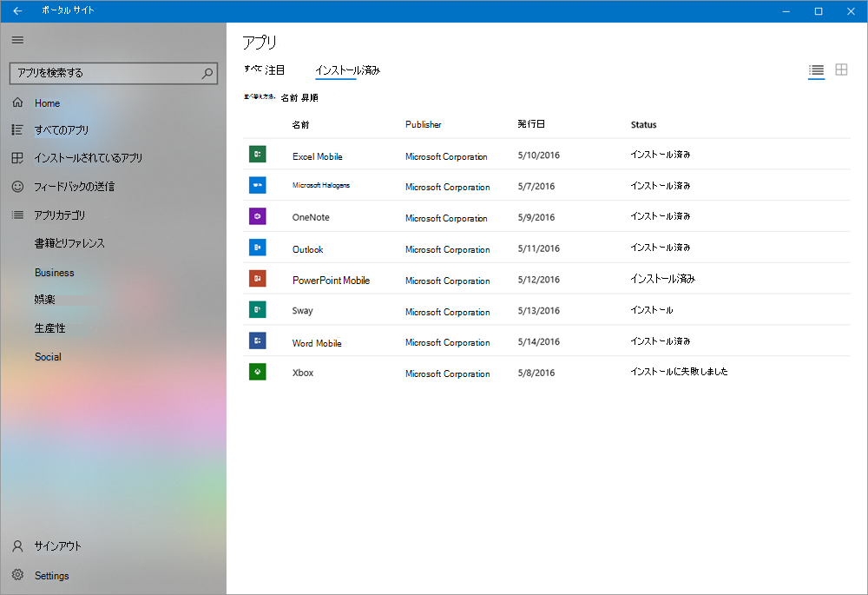This screenshot has width=868, height=595.
Task: Click the 名前 column header
Action: (x=300, y=125)
